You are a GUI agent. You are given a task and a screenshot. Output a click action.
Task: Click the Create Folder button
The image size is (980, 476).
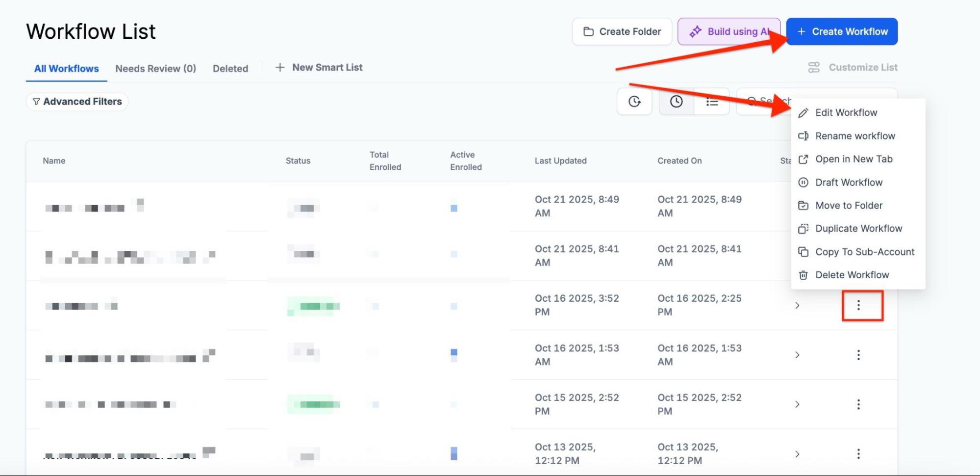tap(622, 31)
